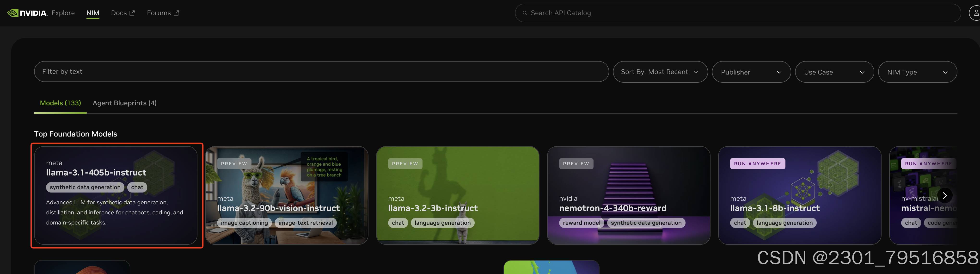Click the external link icon beside Docs

(132, 13)
